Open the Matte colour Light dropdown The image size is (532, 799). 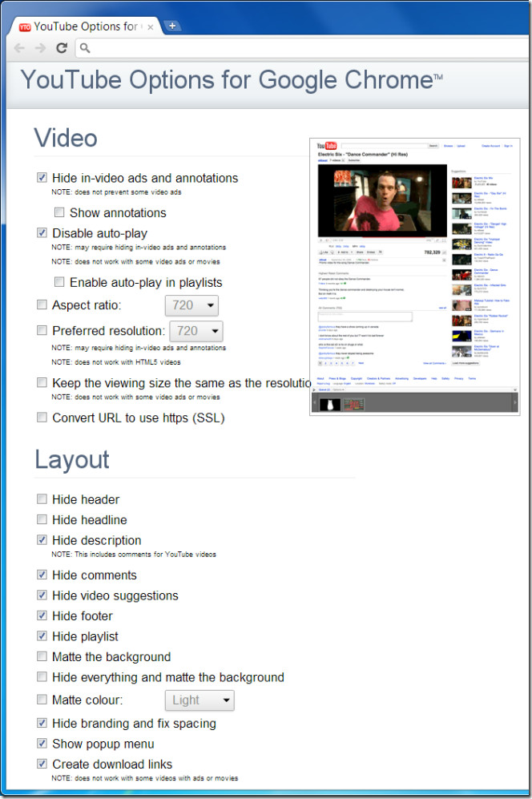point(199,700)
